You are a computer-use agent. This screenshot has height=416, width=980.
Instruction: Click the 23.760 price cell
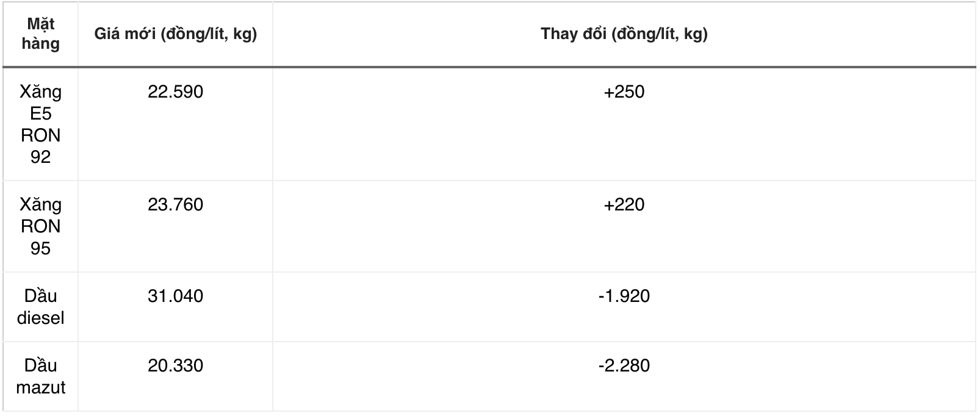[x=175, y=204]
